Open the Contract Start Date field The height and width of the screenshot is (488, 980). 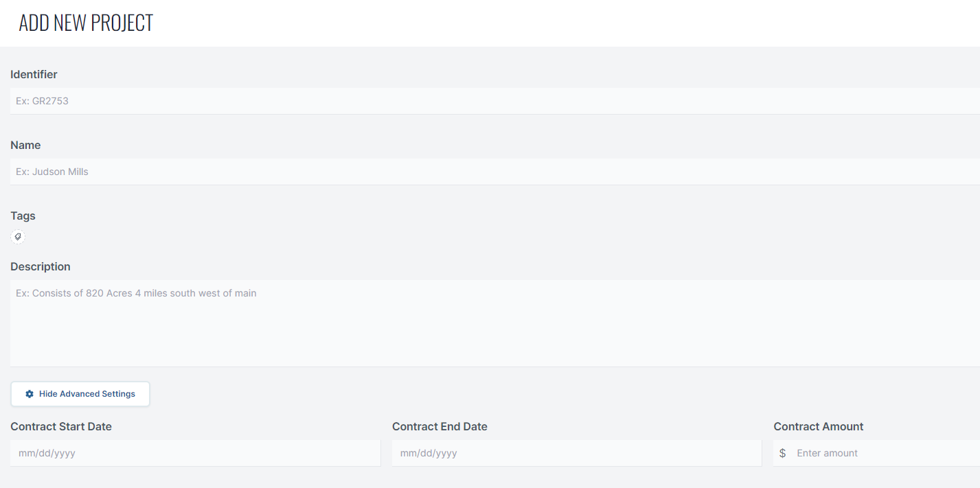pyautogui.click(x=195, y=453)
